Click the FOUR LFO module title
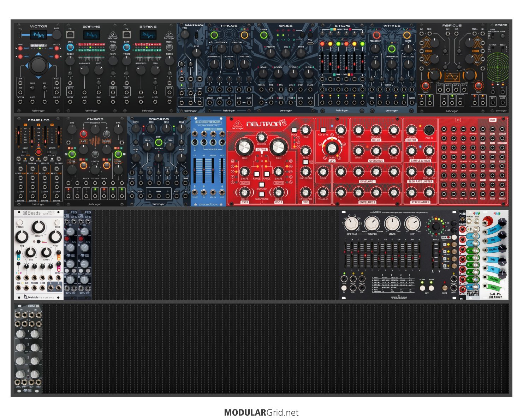 pos(38,120)
